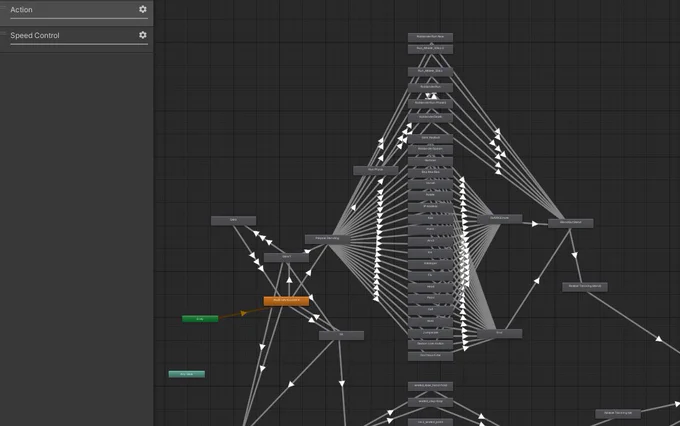
Task: Select the orange default state node
Action: (286, 301)
